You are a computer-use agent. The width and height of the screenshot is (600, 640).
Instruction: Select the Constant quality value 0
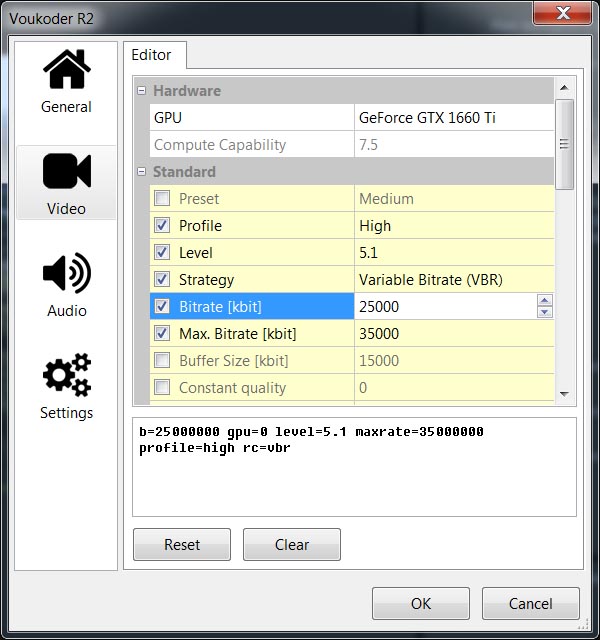(x=454, y=387)
